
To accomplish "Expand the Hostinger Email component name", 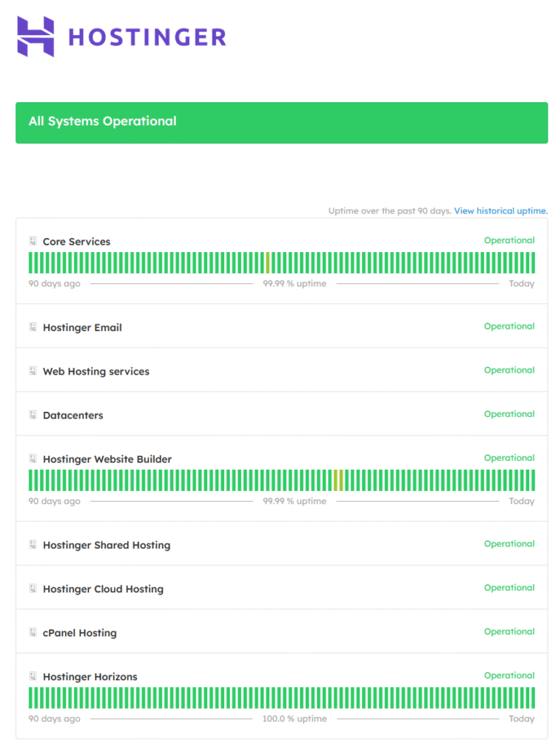I will [83, 328].
